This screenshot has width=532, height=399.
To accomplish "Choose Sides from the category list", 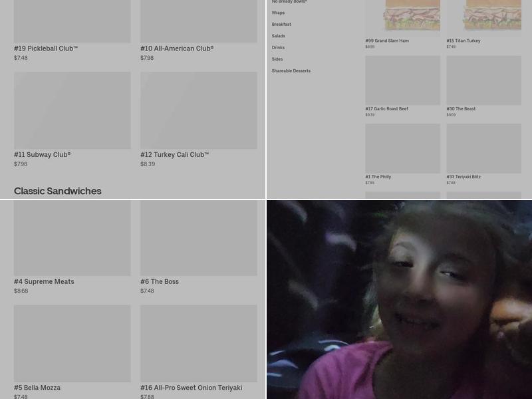I will pyautogui.click(x=277, y=59).
